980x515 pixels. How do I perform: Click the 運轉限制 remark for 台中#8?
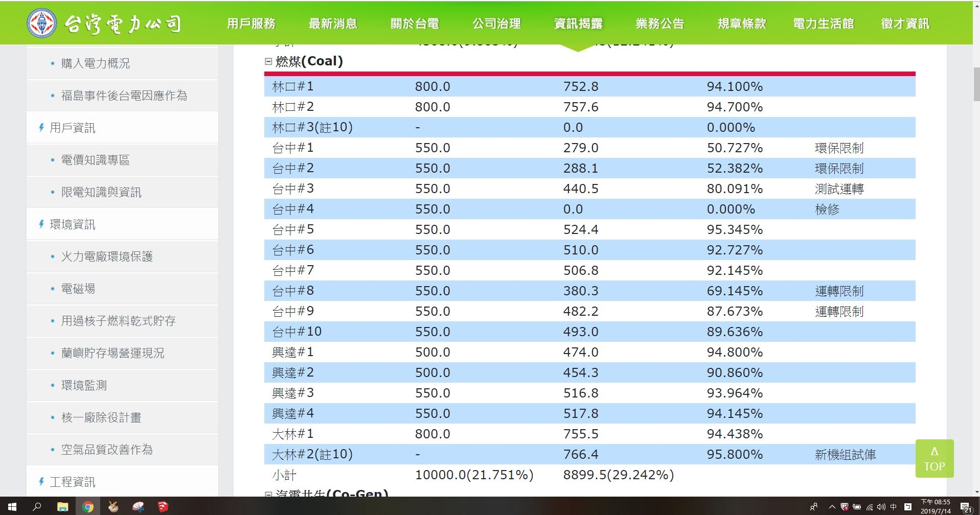(839, 291)
